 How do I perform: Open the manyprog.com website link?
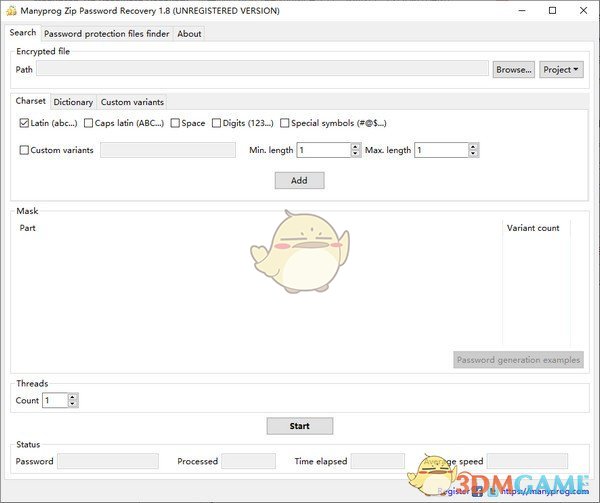545,491
